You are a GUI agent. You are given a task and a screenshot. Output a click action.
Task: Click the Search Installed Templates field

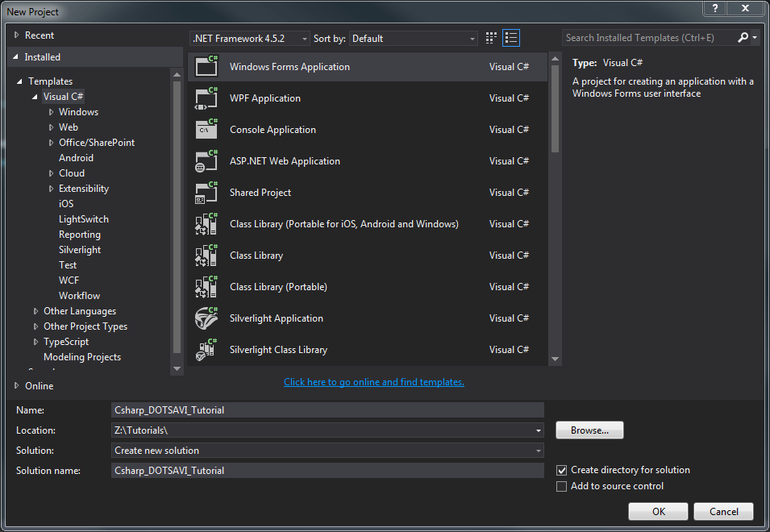click(x=649, y=38)
